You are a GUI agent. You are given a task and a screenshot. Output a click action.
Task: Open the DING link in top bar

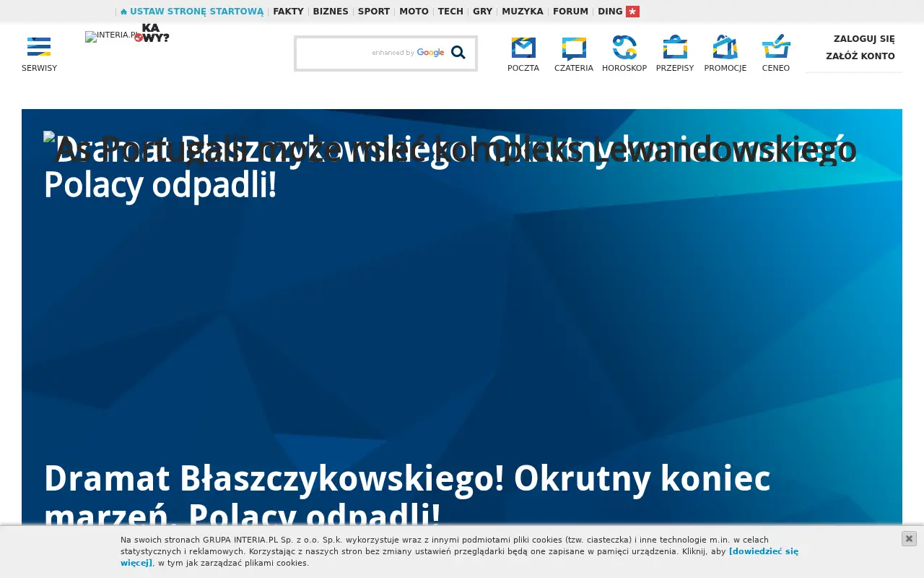610,12
